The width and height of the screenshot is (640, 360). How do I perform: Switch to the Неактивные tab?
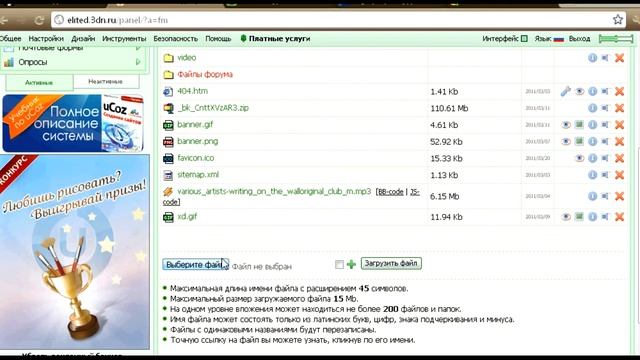[x=106, y=81]
